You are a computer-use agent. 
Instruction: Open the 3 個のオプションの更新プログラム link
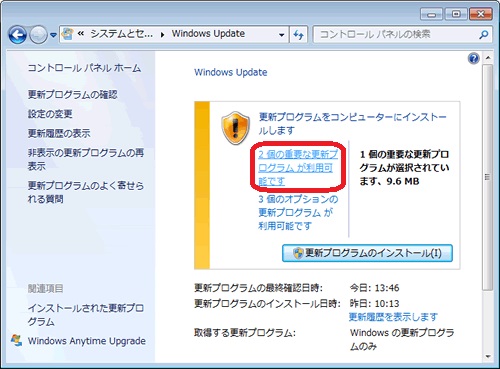pyautogui.click(x=298, y=212)
